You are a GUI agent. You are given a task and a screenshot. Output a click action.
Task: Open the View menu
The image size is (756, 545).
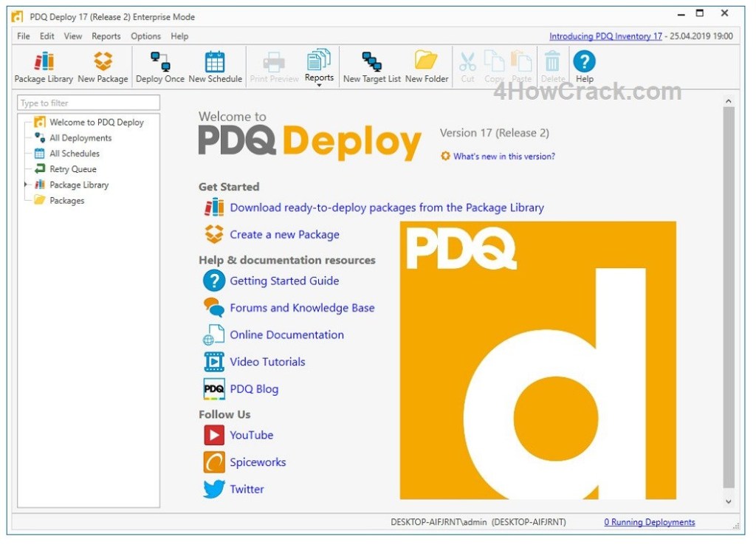73,36
